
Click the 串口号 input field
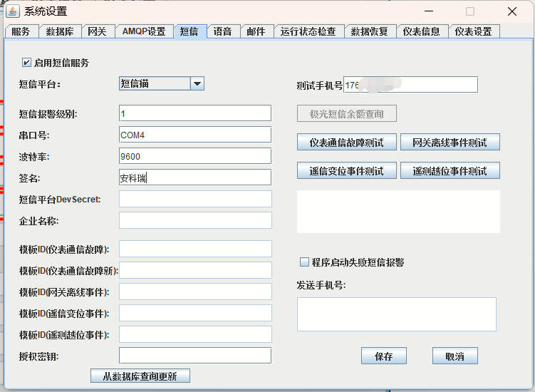point(195,135)
